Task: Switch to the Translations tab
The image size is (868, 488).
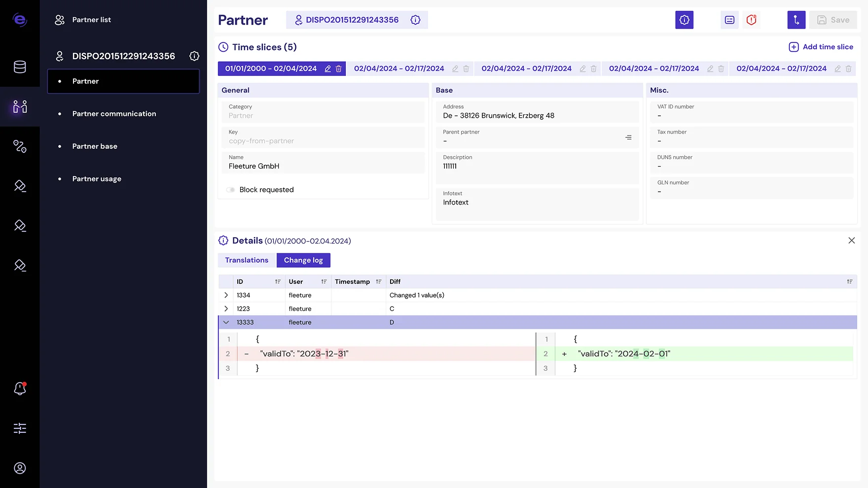Action: (247, 260)
